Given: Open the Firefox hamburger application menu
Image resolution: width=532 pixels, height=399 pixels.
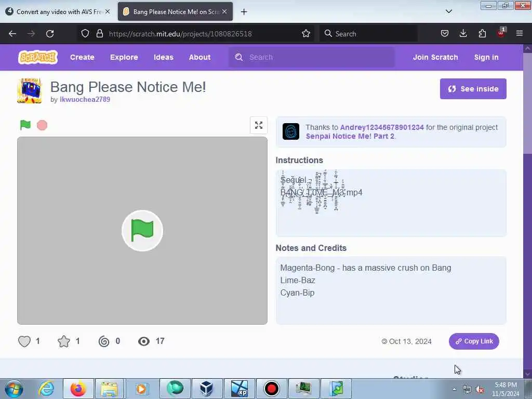Looking at the screenshot, I should click(520, 33).
